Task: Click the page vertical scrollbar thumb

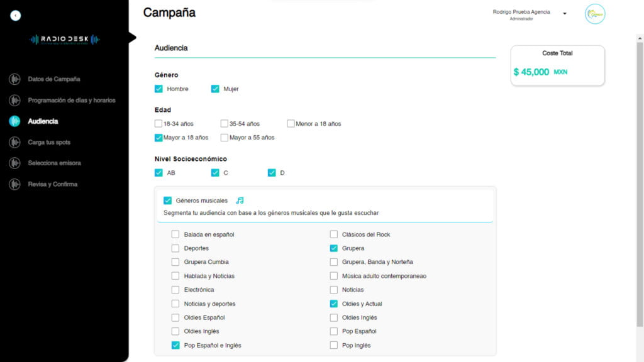Action: coord(640,185)
